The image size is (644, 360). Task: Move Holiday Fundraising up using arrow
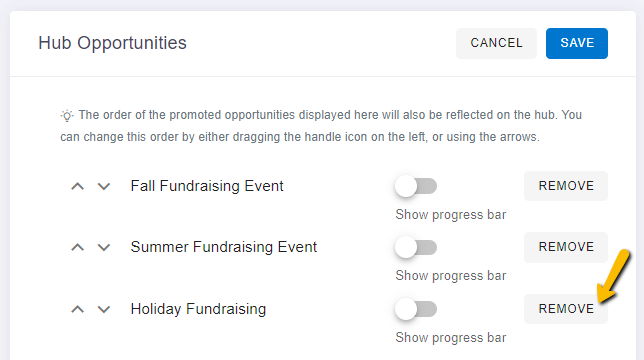pyautogui.click(x=78, y=309)
